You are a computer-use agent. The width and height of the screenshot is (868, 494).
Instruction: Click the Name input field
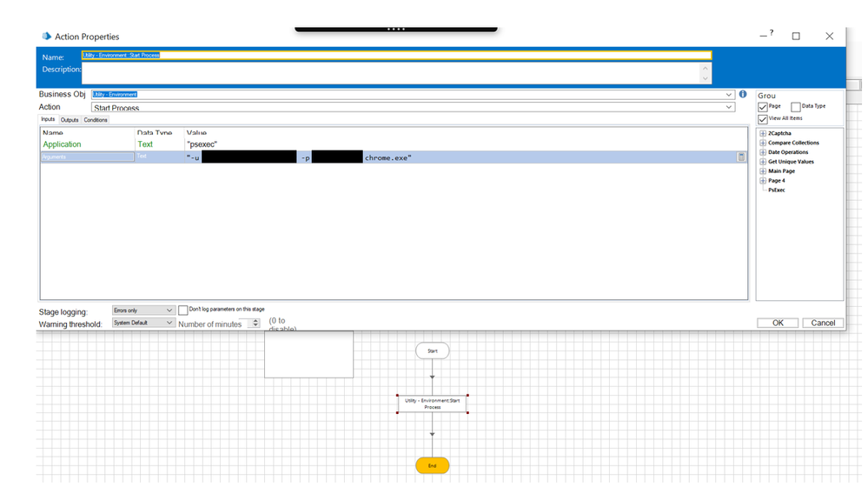click(x=396, y=55)
